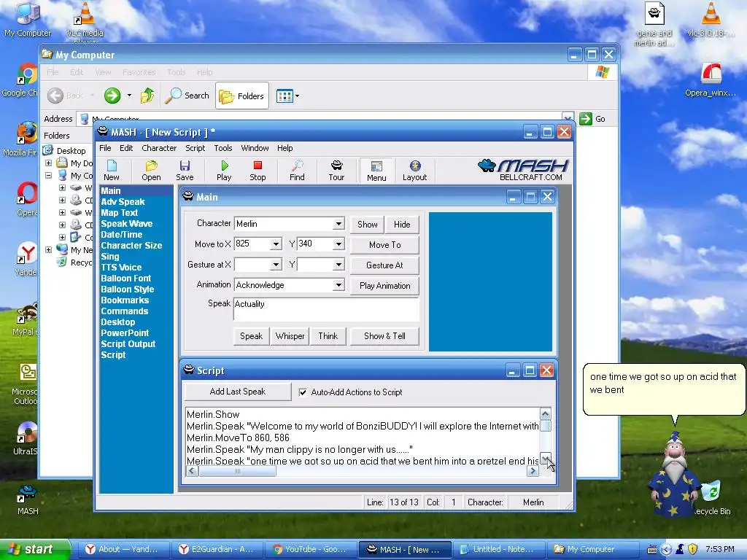
Task: Click green Forward arrow in My Computer
Action: tap(112, 96)
